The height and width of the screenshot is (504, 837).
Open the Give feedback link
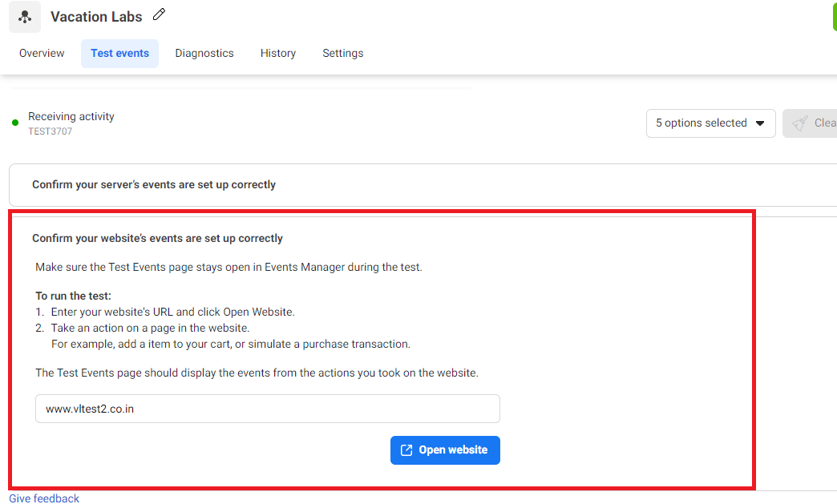pos(44,498)
